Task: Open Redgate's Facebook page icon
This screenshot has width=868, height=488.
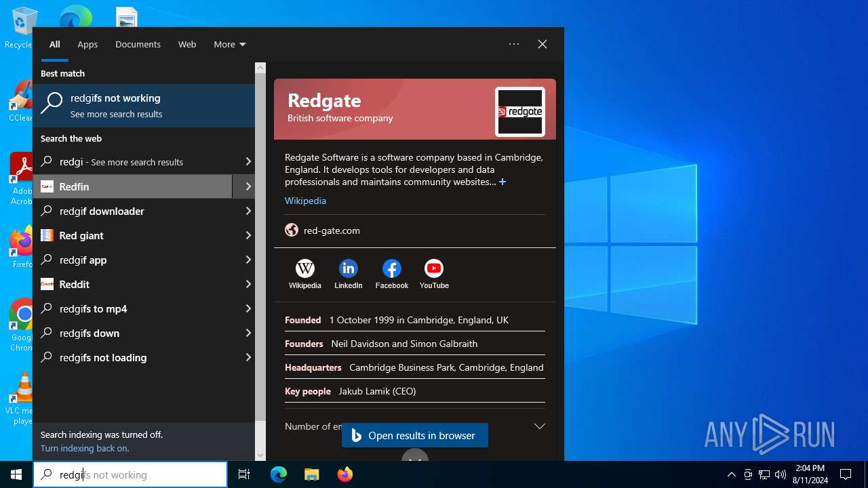Action: pyautogui.click(x=391, y=269)
